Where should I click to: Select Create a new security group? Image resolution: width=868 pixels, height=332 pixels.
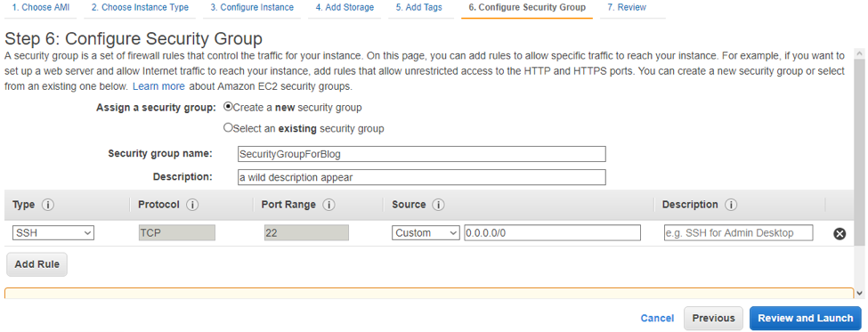(228, 107)
